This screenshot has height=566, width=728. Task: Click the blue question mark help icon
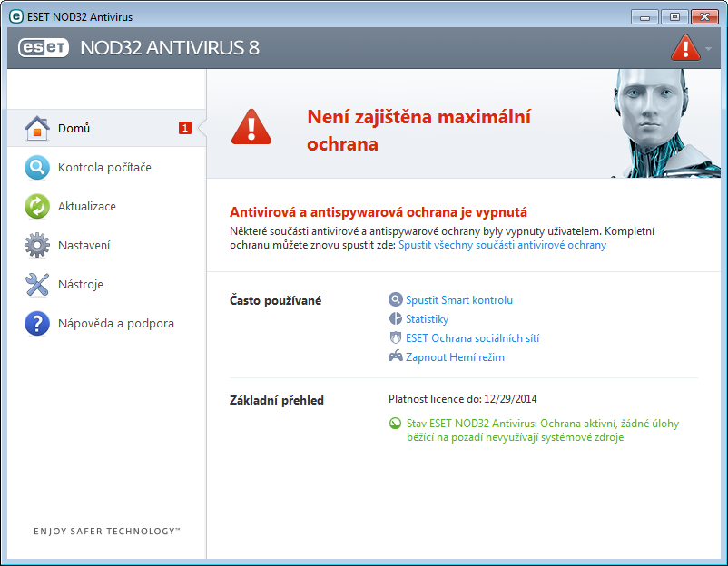point(37,323)
